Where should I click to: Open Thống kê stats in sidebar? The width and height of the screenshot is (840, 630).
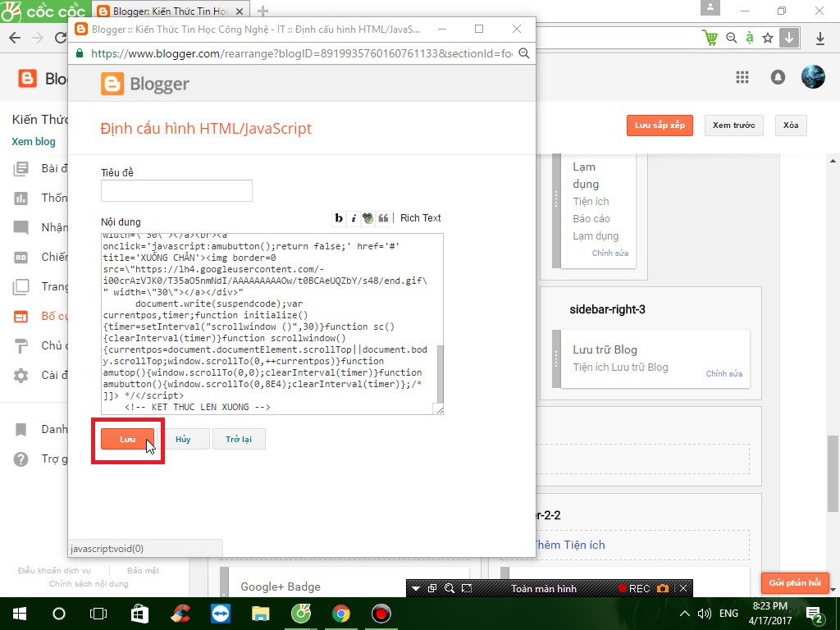tap(40, 199)
